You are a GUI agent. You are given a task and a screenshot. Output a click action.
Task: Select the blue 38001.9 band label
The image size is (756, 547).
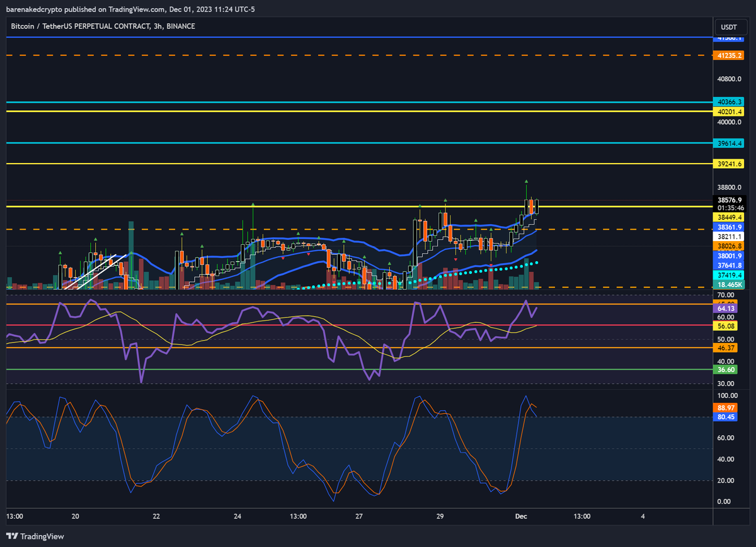(730, 256)
